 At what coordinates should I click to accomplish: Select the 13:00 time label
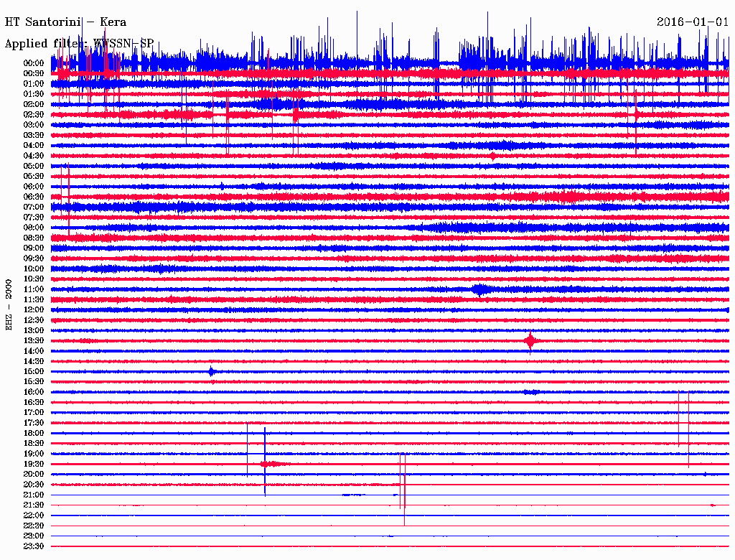34,330
